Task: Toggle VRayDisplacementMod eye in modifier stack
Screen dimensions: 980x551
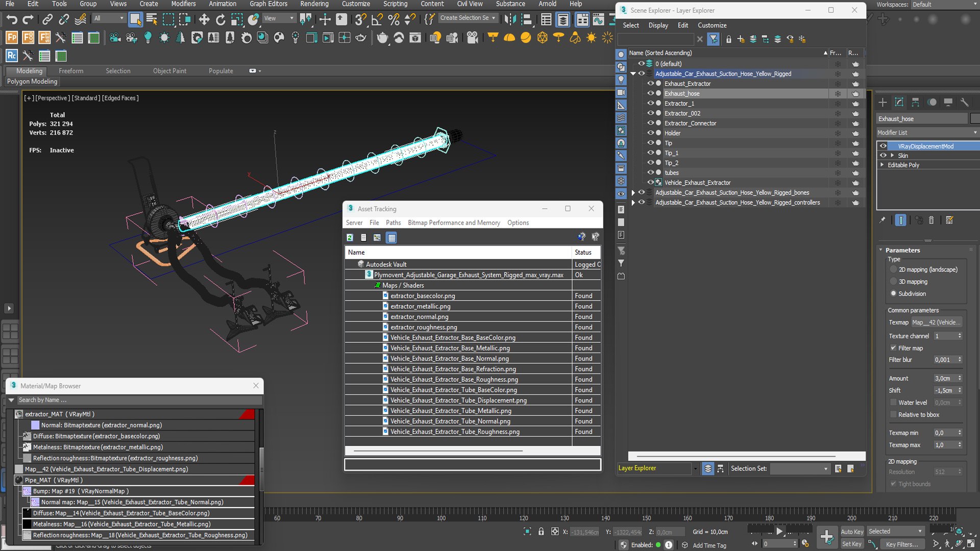Action: [883, 146]
